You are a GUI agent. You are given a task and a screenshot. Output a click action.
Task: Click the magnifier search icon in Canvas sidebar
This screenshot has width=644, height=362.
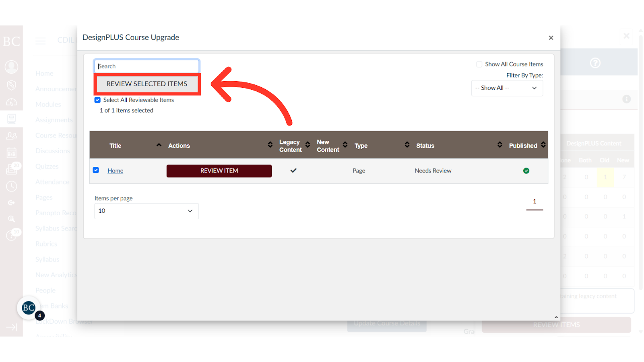click(x=11, y=219)
